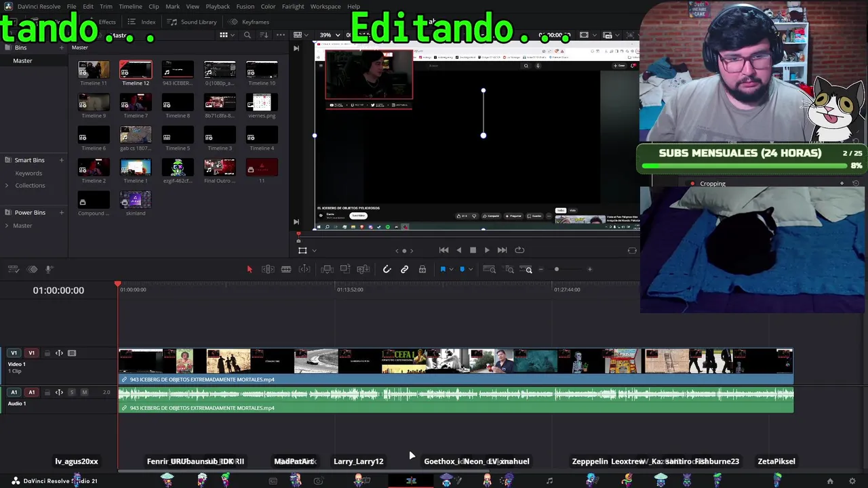Jump to the last frame of timeline
The height and width of the screenshot is (488, 868).
(502, 250)
